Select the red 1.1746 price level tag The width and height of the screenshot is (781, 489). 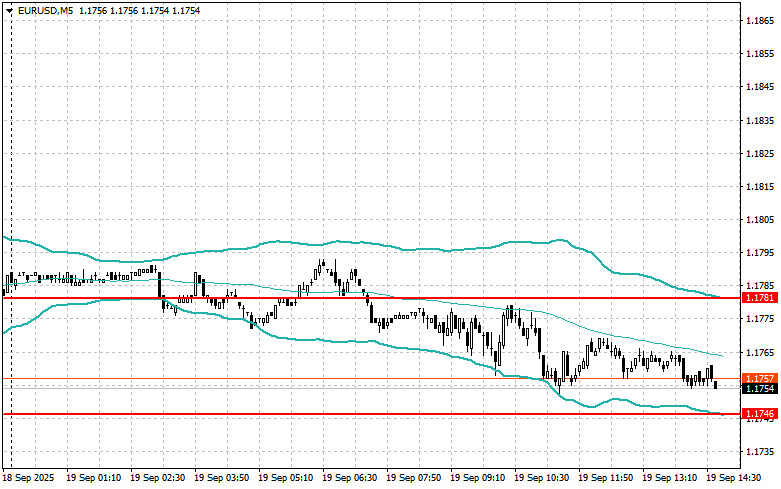click(760, 414)
